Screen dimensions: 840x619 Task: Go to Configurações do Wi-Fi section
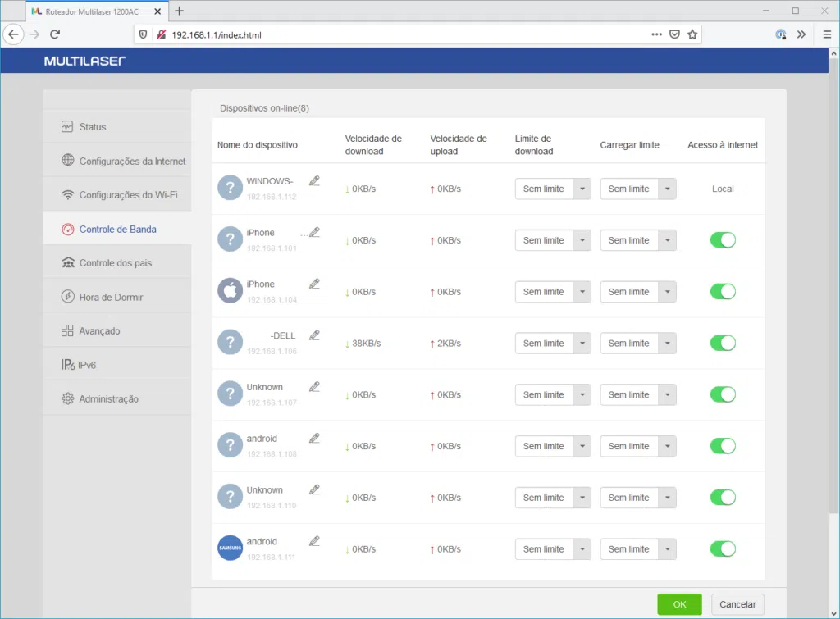(128, 195)
